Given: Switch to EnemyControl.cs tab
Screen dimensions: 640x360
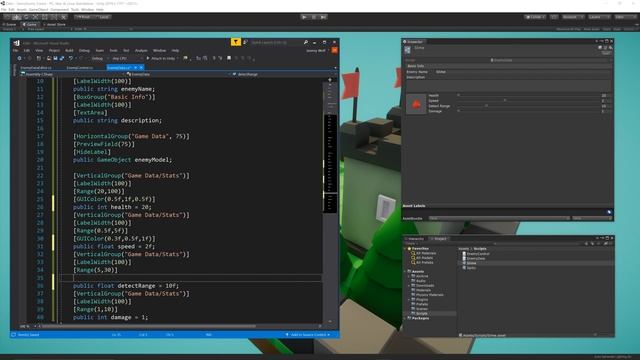Looking at the screenshot, I should [80, 68].
